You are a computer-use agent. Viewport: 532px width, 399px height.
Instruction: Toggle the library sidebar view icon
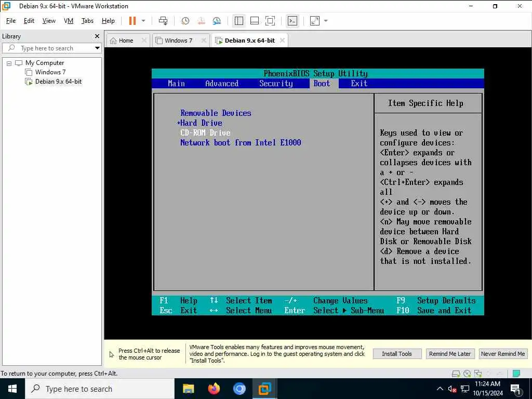[x=239, y=21]
